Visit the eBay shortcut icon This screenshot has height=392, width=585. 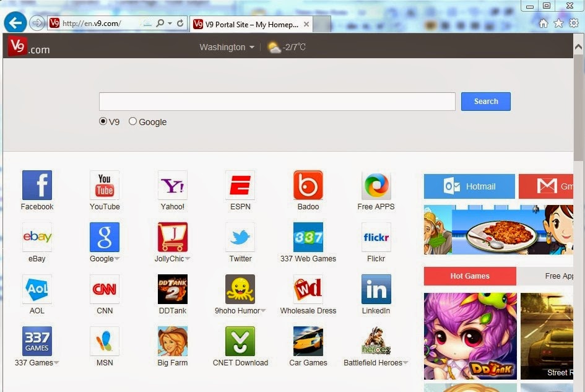(37, 237)
